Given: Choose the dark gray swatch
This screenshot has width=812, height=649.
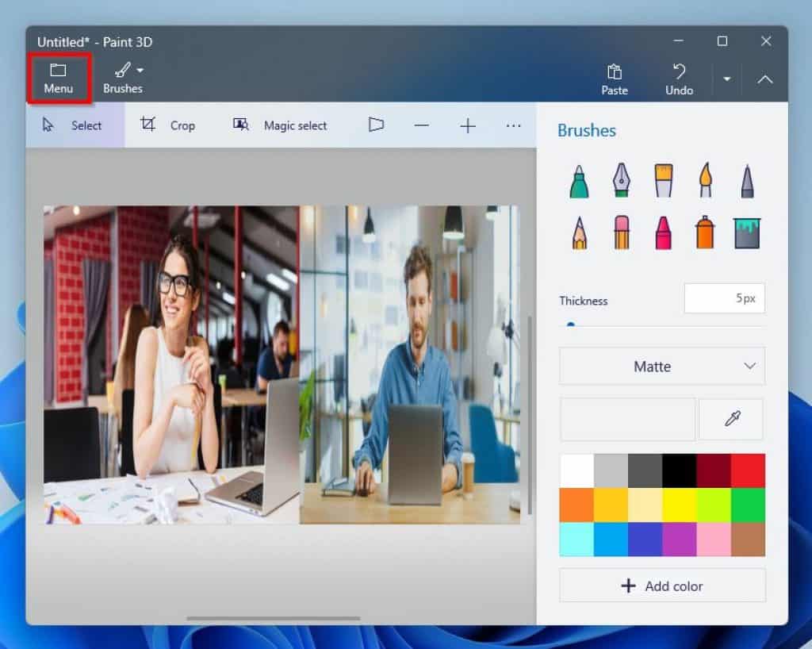Looking at the screenshot, I should [x=645, y=470].
